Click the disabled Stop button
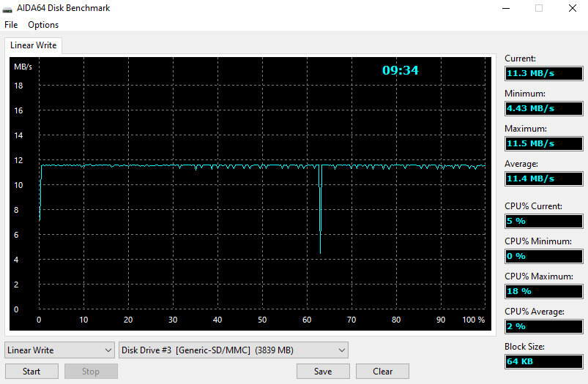588x384 pixels. (91, 372)
